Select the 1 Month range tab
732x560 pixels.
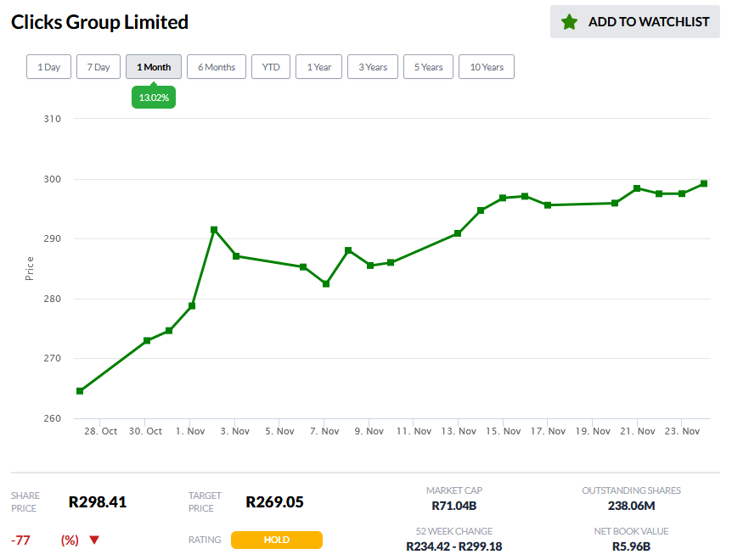click(154, 67)
